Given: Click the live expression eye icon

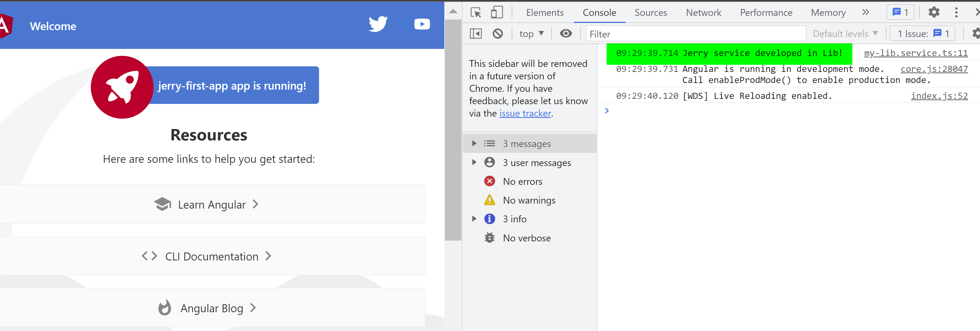Looking at the screenshot, I should point(566,34).
